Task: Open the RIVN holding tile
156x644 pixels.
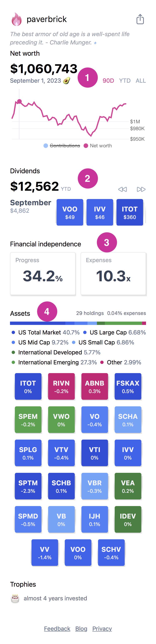Action: pos(61,386)
